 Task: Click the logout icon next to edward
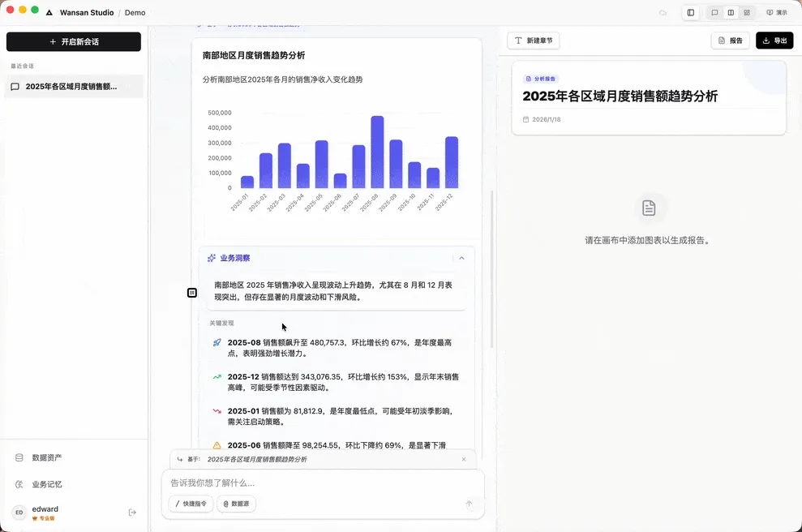pyautogui.click(x=132, y=513)
